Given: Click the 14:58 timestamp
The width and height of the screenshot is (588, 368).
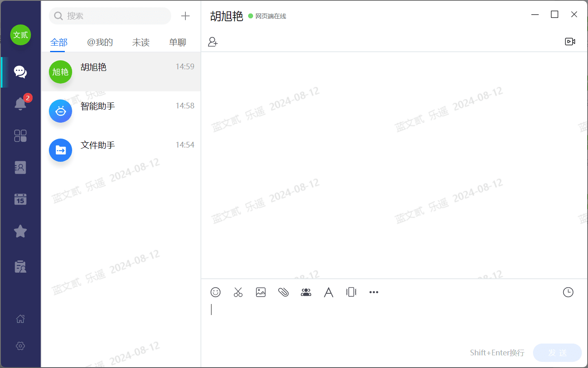Looking at the screenshot, I should [x=185, y=106].
